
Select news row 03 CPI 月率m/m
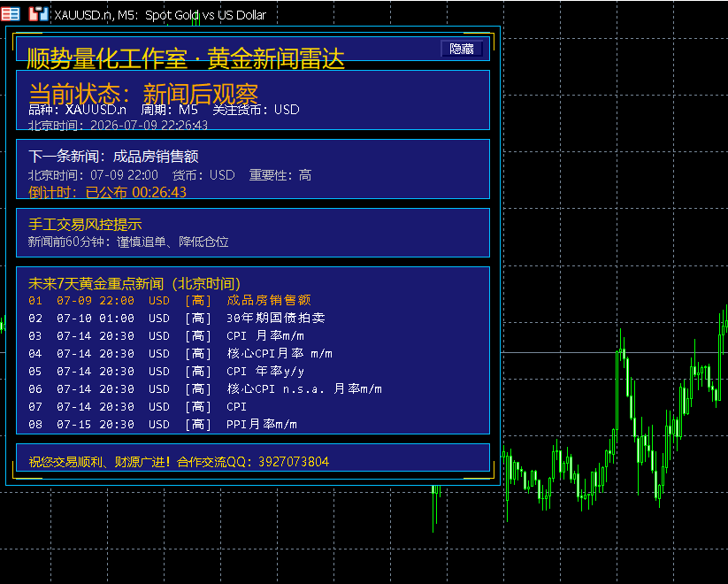click(x=166, y=336)
